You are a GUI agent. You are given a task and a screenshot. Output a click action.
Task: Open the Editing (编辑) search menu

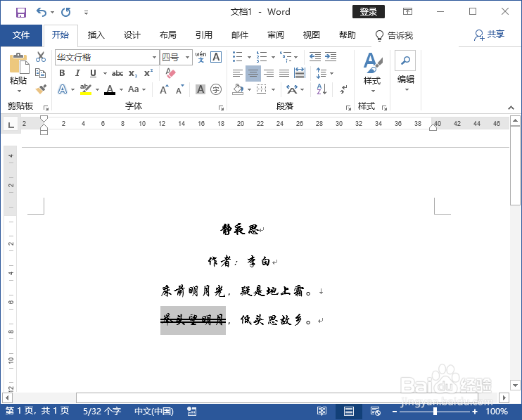tap(405, 72)
